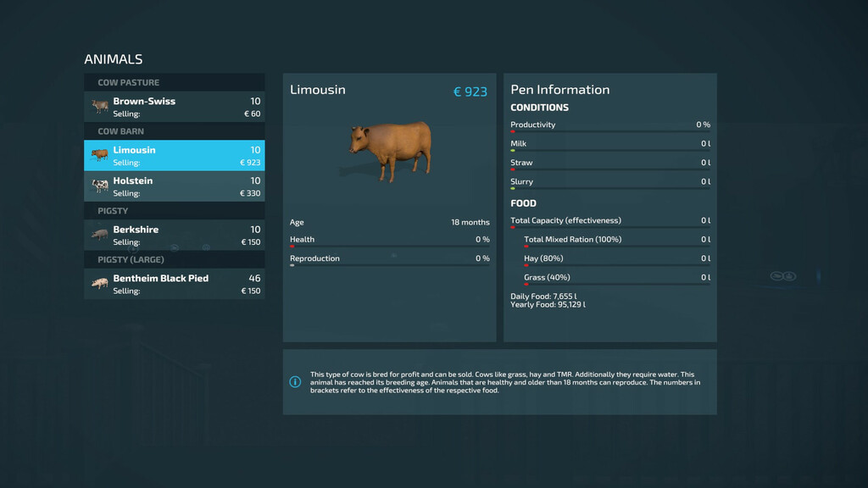Click the ANIMALS page title
The height and width of the screenshot is (488, 868).
click(x=113, y=59)
